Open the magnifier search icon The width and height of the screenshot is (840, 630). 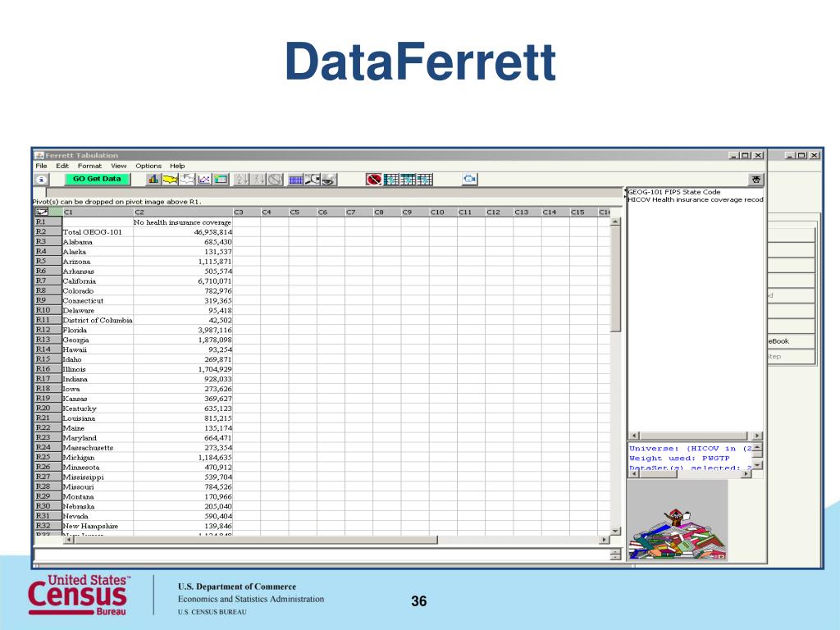pos(313,180)
